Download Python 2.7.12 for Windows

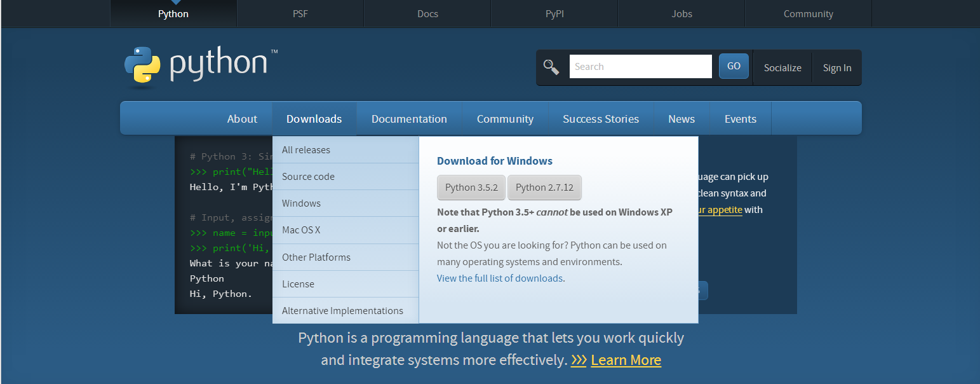point(544,188)
